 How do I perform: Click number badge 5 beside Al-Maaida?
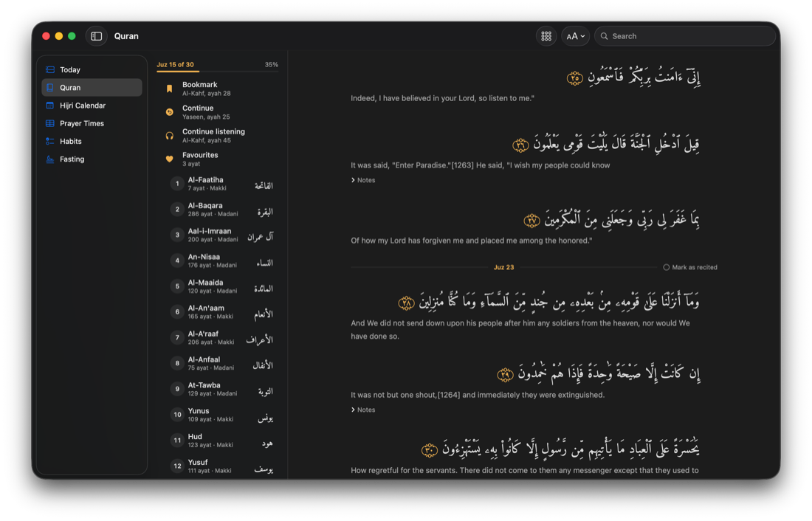pos(177,286)
